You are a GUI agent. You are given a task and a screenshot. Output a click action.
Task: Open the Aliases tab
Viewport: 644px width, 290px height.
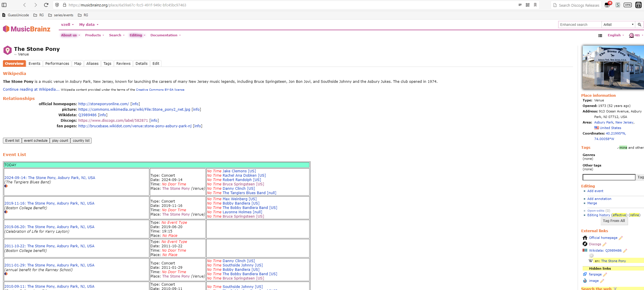(x=92, y=64)
